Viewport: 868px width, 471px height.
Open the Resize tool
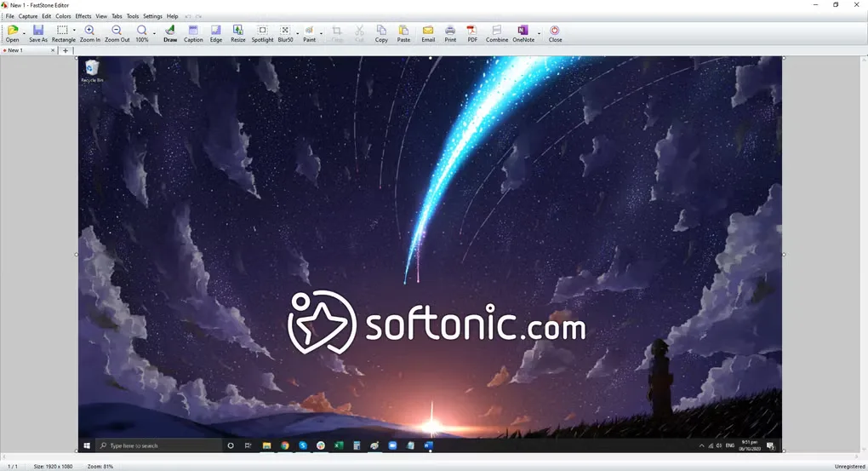pos(238,33)
